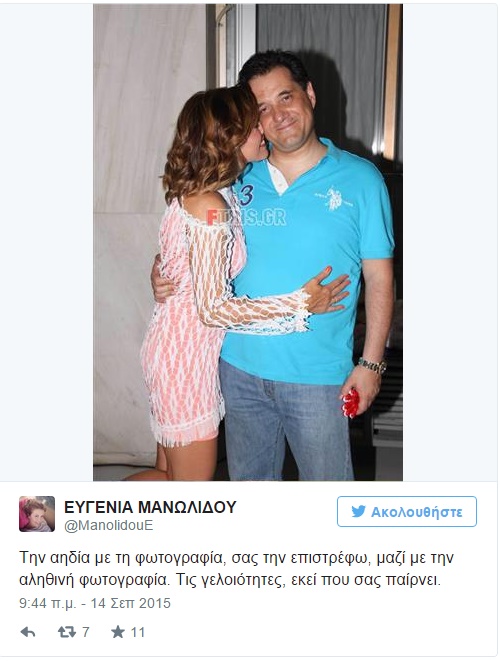This screenshot has height=661, width=500.
Task: Retweet this post via the retweet icon
Action: point(67,632)
